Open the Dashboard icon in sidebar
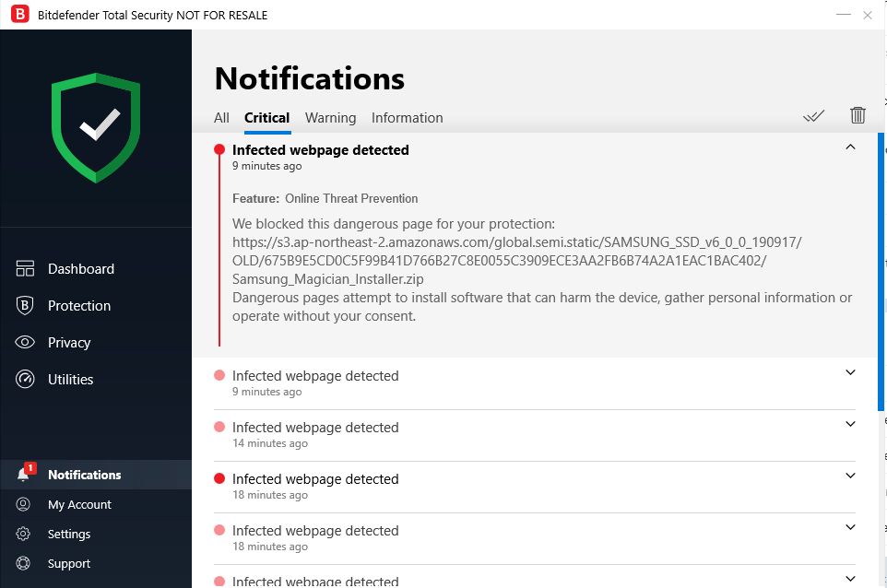Viewport: 887px width, 588px height. point(25,269)
